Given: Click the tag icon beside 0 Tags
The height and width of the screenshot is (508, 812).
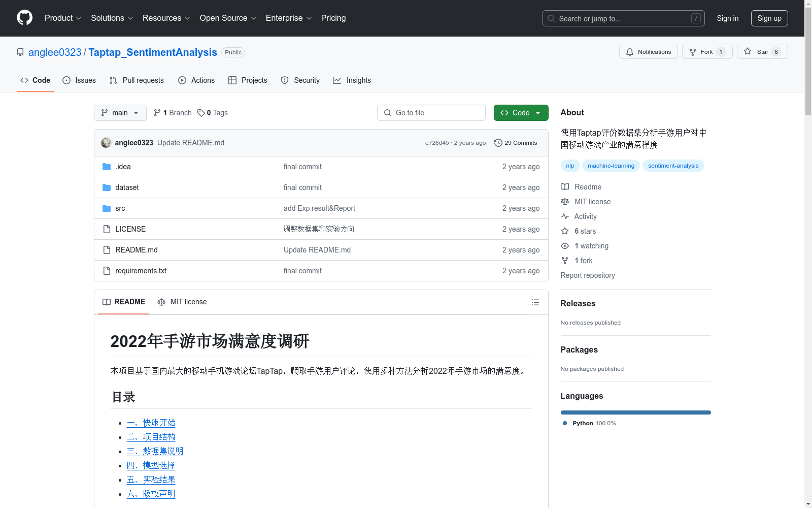Looking at the screenshot, I should click(x=201, y=113).
